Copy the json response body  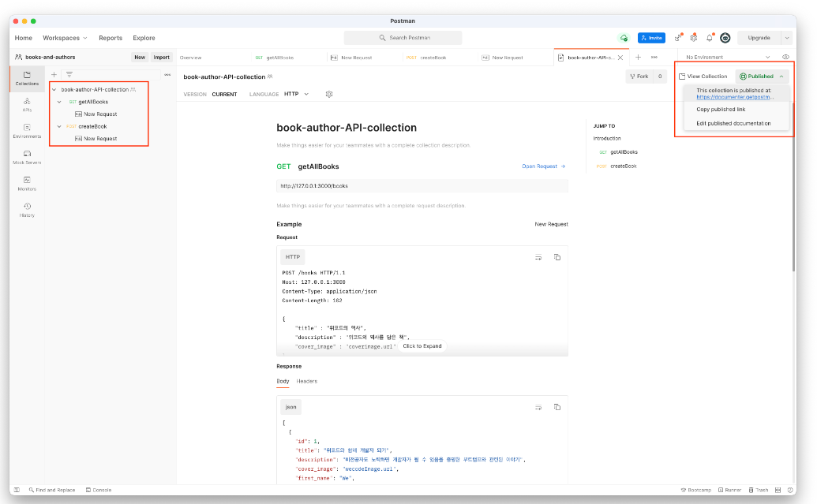(557, 407)
